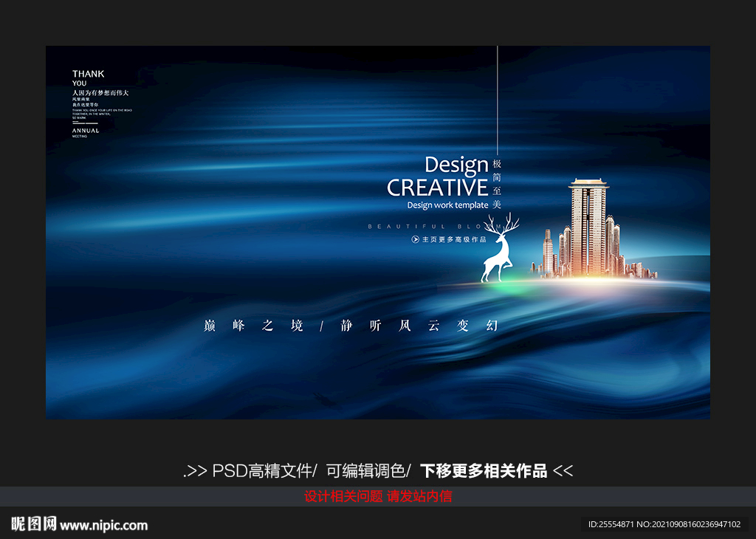This screenshot has height=539, width=756.
Task: Click the circular play arrow icon
Action: [x=416, y=239]
